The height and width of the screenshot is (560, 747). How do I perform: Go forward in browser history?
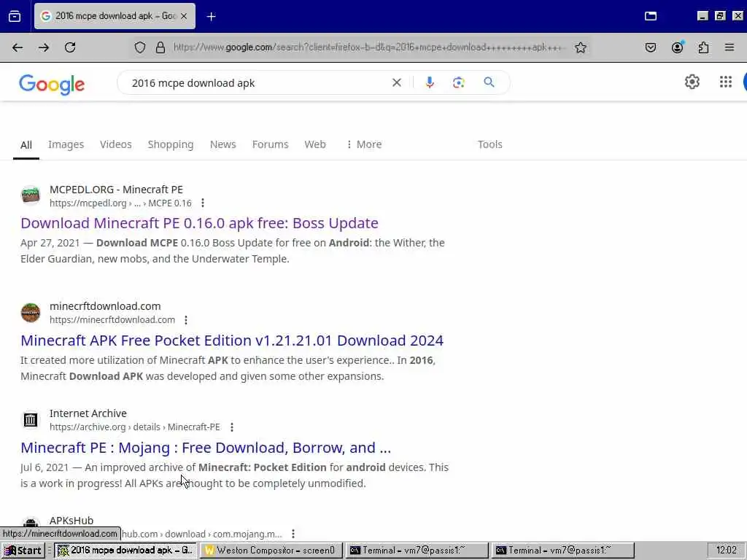(x=44, y=47)
